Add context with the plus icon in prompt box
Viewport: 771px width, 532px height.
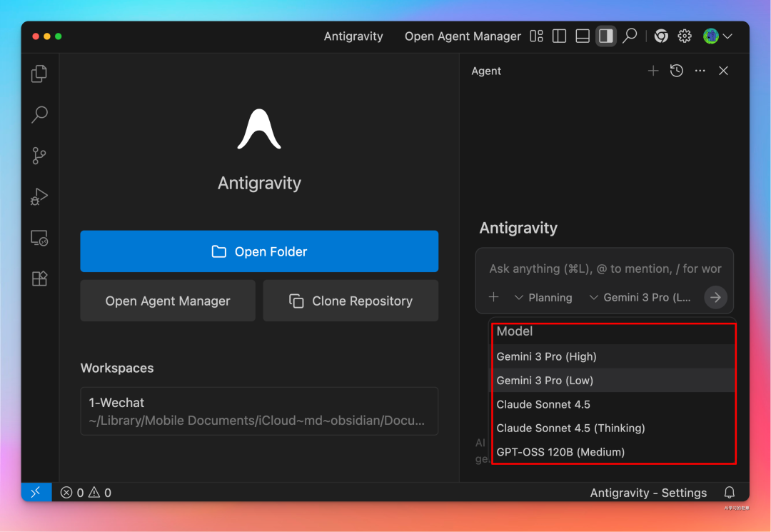click(494, 297)
